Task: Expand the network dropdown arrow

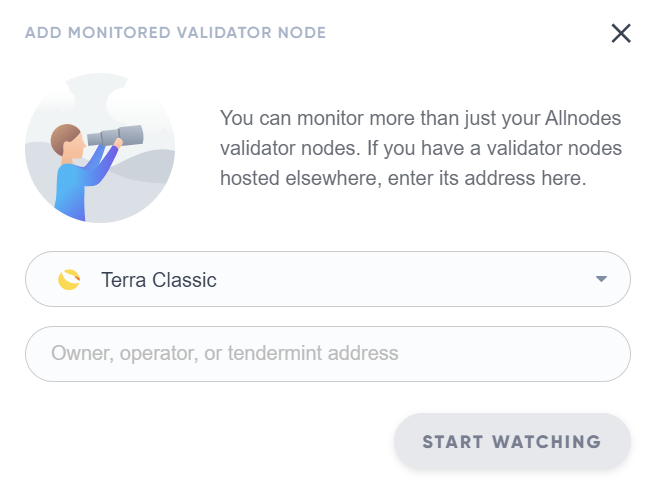Action: 601,279
